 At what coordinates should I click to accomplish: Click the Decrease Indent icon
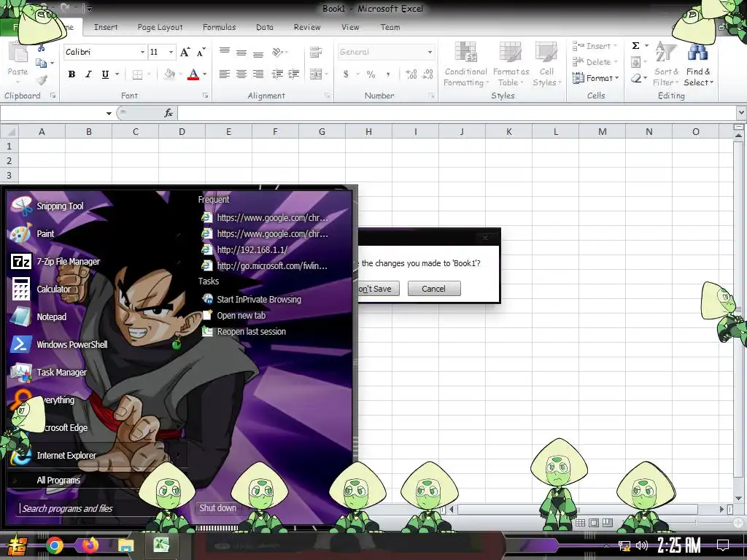point(277,74)
